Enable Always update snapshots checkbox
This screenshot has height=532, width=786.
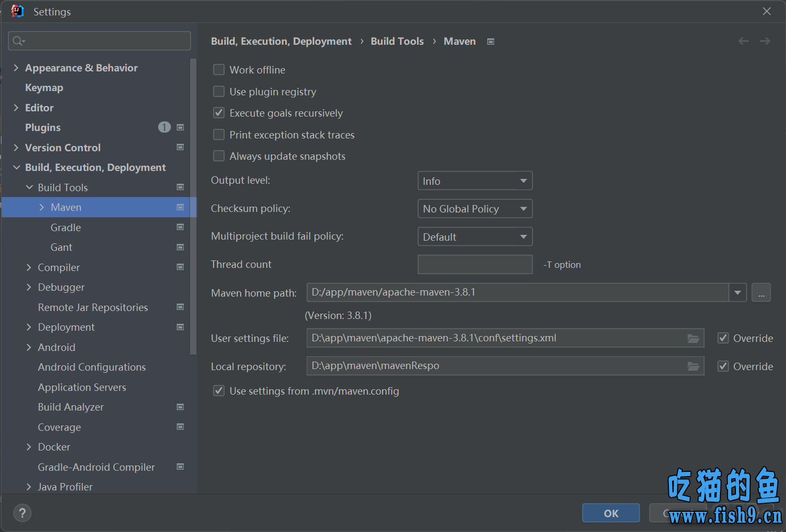click(219, 156)
